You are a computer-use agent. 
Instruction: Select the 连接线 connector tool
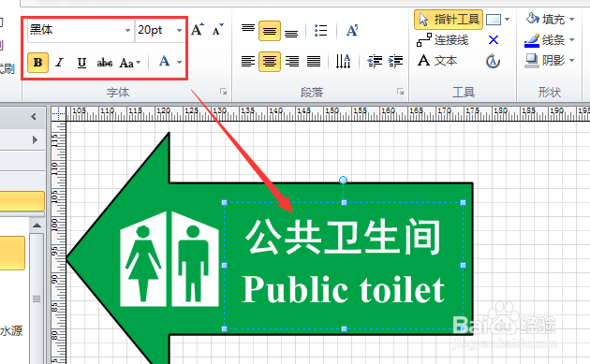pos(442,40)
